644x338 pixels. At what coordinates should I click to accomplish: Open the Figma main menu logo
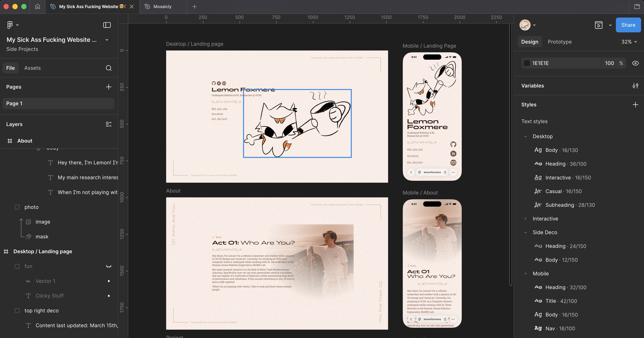[x=10, y=25]
